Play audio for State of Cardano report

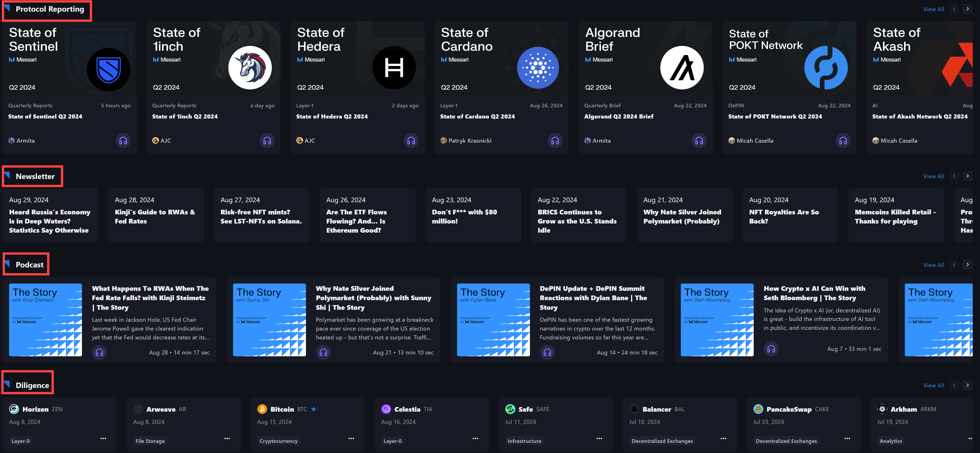555,141
